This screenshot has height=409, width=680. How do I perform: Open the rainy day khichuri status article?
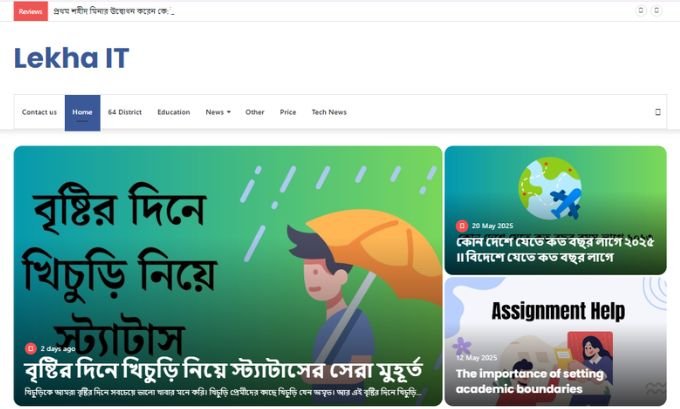tap(223, 370)
